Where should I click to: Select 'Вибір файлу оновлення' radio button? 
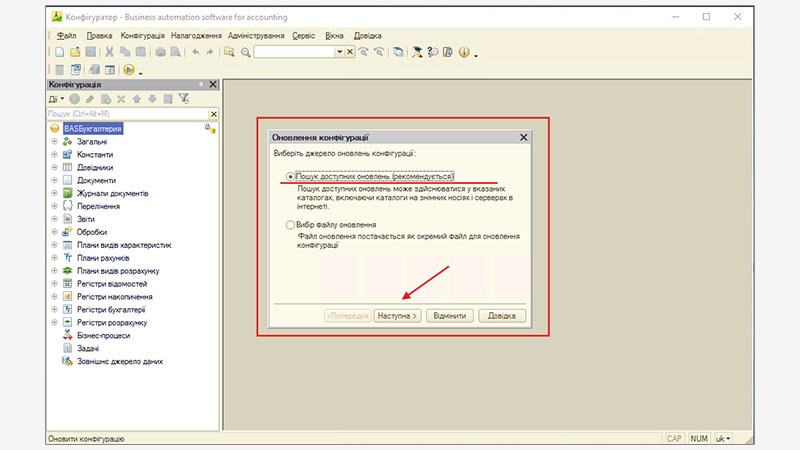click(291, 225)
